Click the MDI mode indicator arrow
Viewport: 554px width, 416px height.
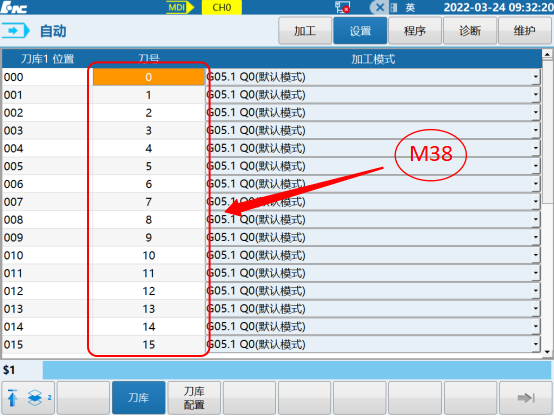click(180, 7)
